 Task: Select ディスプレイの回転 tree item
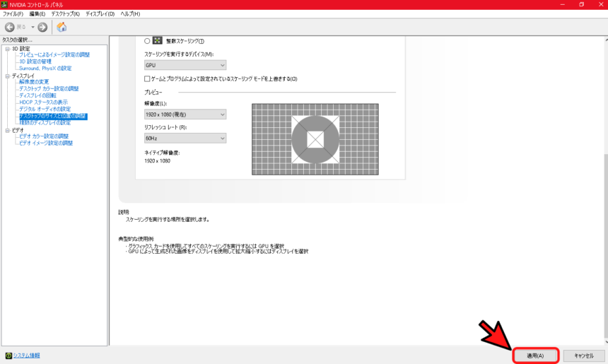point(37,95)
